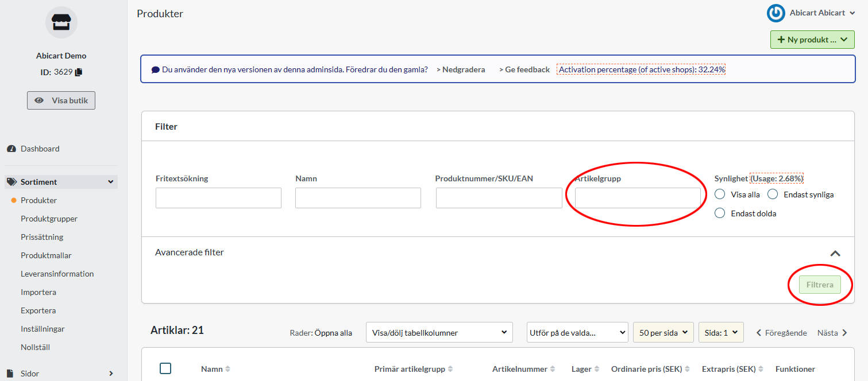Click the Dashboard gauge icon

[11, 149]
